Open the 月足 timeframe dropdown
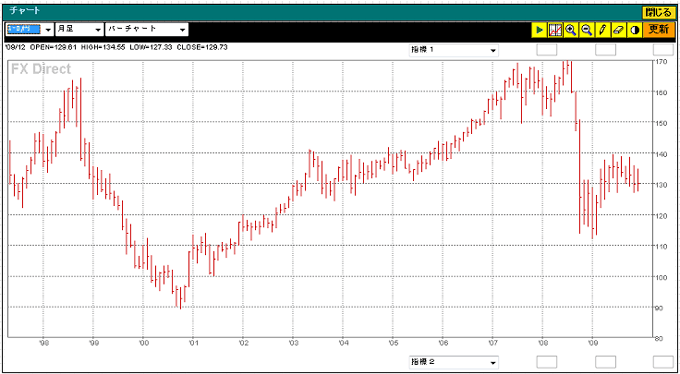The width and height of the screenshot is (680, 374). tap(79, 30)
